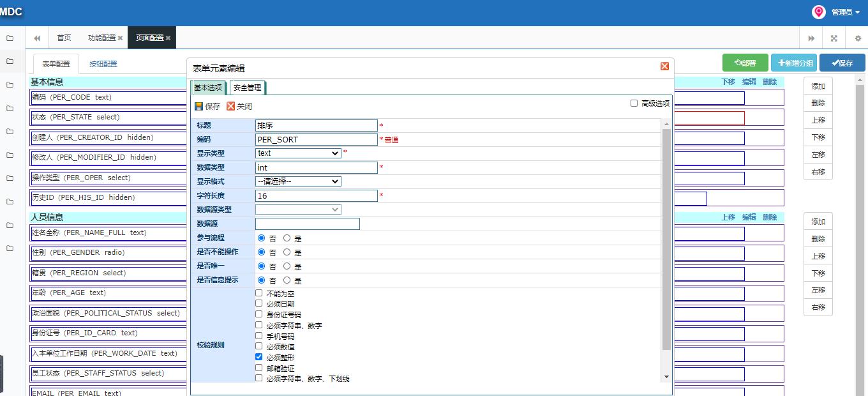The image size is (868, 396).
Task: Click 编辑 link in 人员信息 header
Action: coord(749,217)
